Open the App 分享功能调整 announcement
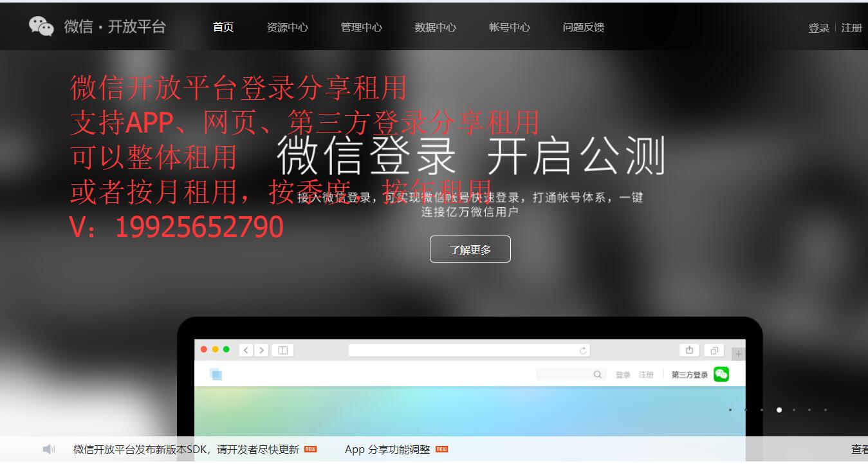 (387, 449)
